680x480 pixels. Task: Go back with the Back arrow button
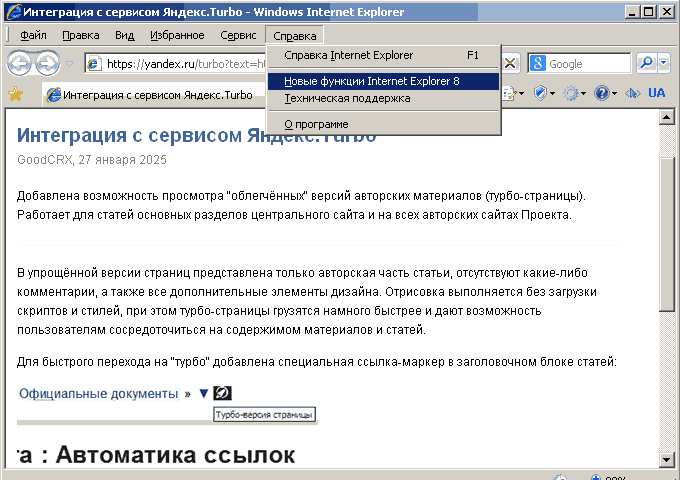click(x=19, y=63)
